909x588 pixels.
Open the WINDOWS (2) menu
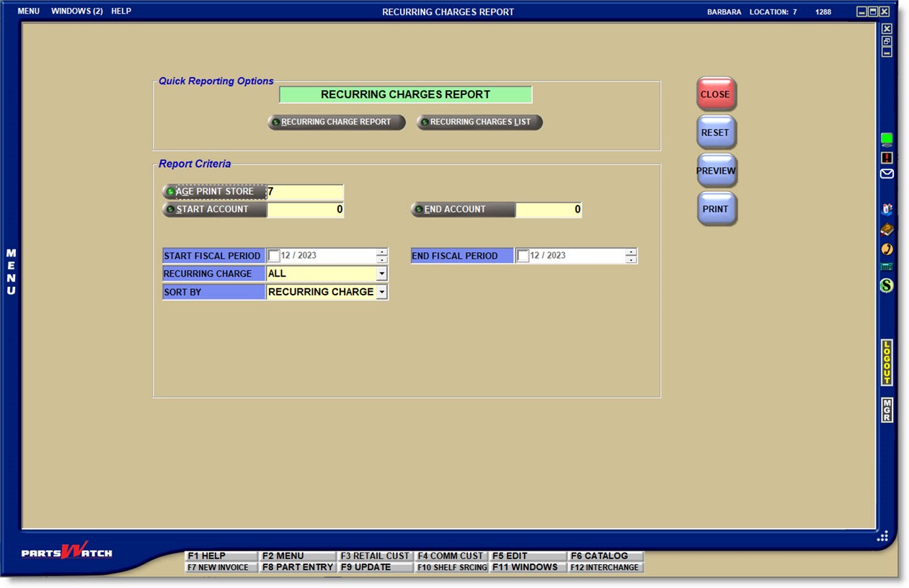(x=76, y=12)
